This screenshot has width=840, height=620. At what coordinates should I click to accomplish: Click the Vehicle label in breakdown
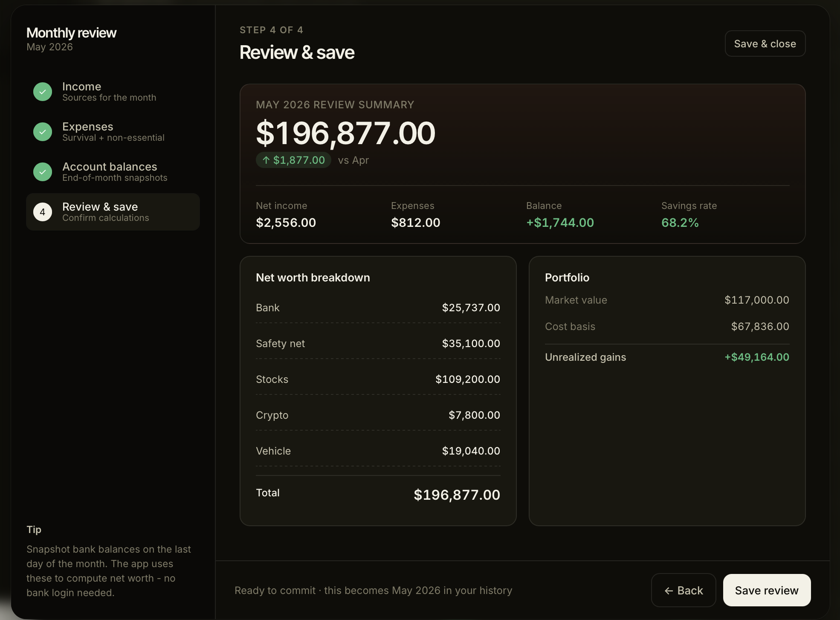point(273,451)
